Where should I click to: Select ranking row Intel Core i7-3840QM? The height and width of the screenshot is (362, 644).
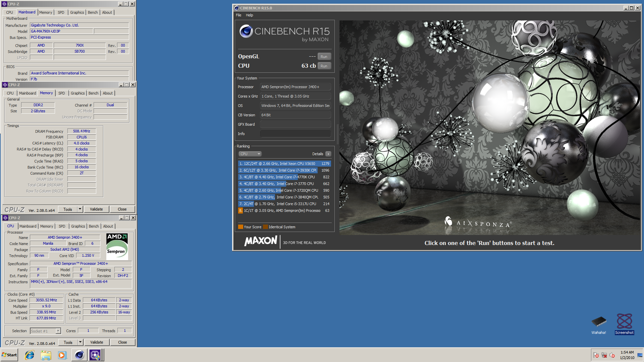(x=284, y=197)
